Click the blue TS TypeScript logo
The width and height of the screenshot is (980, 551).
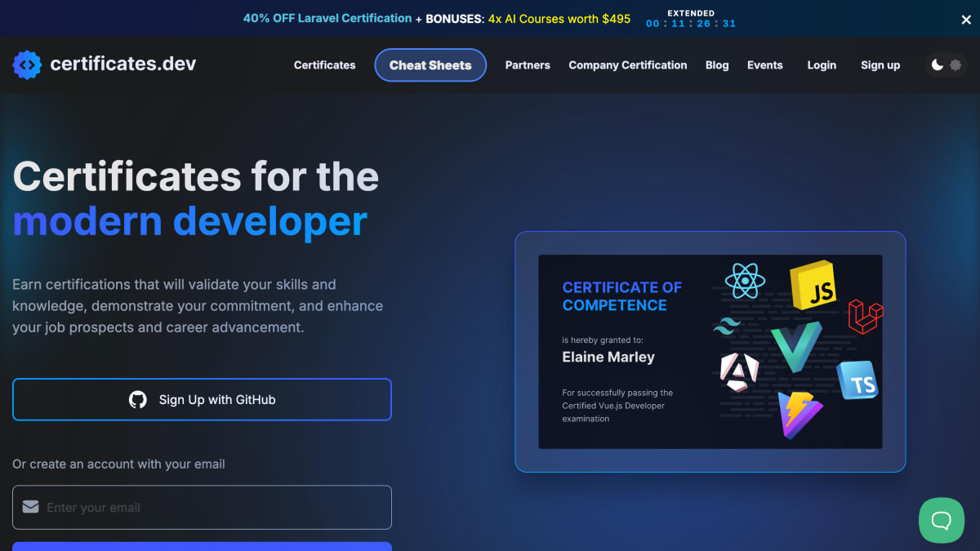(x=857, y=380)
